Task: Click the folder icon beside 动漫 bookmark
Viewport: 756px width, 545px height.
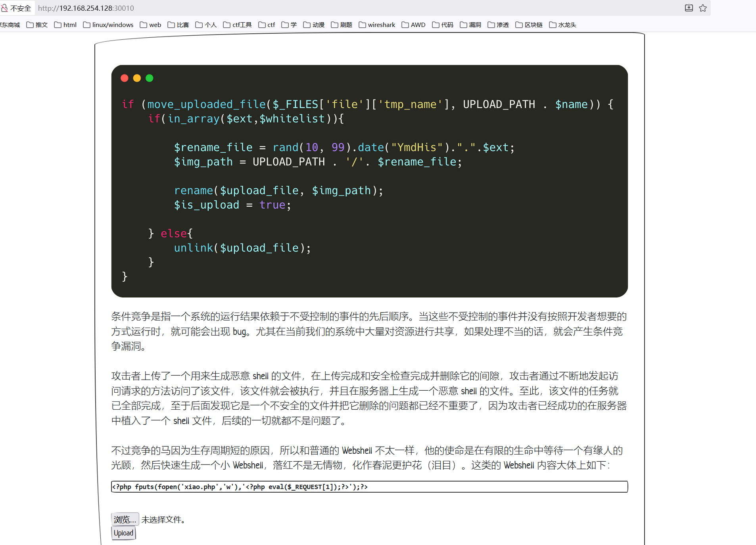Action: pos(307,25)
